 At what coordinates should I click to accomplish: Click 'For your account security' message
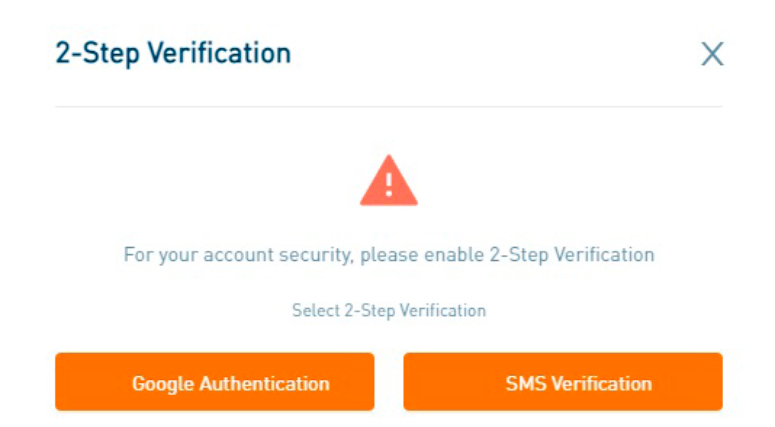(238, 255)
